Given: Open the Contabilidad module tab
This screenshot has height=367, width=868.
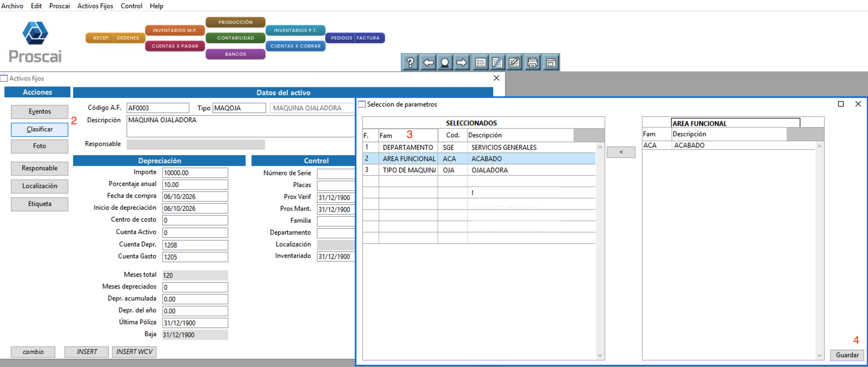Looking at the screenshot, I should tap(235, 38).
